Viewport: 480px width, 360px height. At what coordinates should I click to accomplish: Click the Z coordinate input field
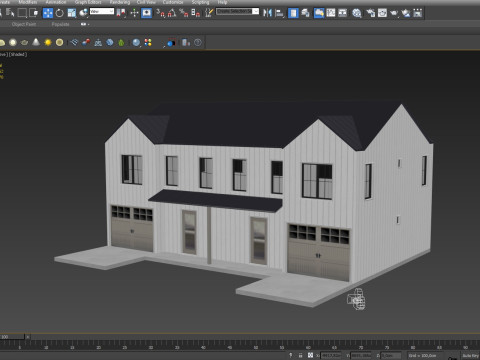point(391,355)
